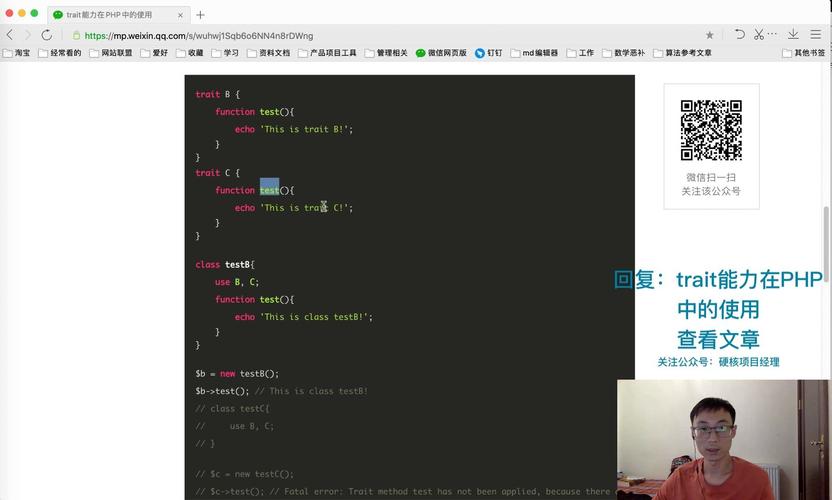Click the WeChat QR code image
Viewport: 832px width, 500px height.
coord(711,130)
